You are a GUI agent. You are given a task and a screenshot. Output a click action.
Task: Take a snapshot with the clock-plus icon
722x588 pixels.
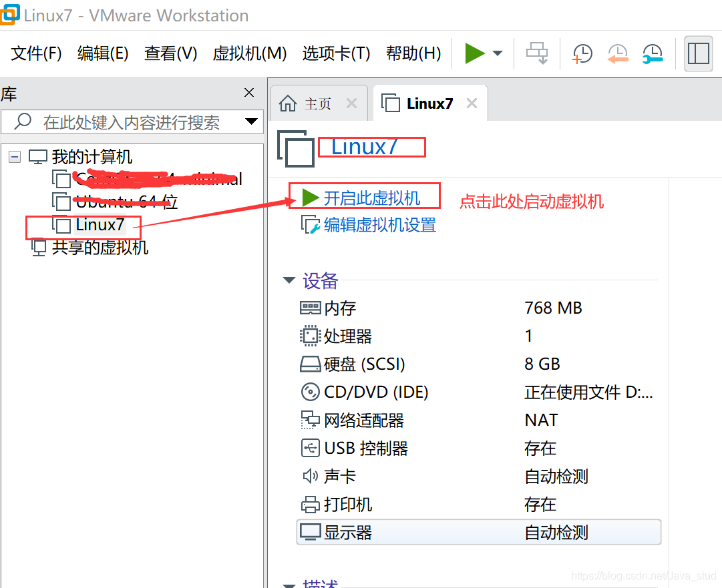[582, 54]
